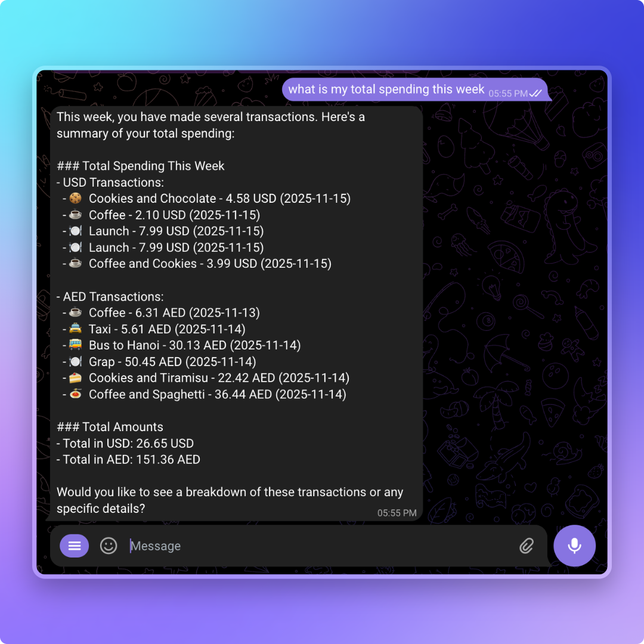Click the cookie emoji beside Cookies and Chocolate
The image size is (644, 644).
pos(75,199)
